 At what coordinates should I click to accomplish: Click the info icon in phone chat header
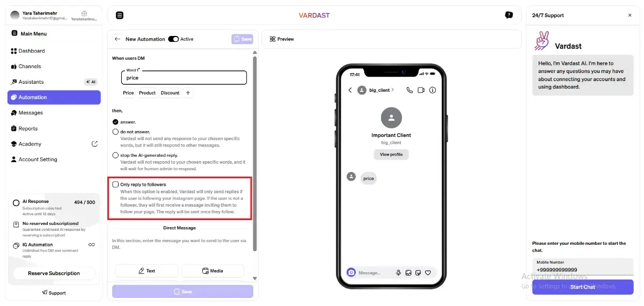click(433, 90)
